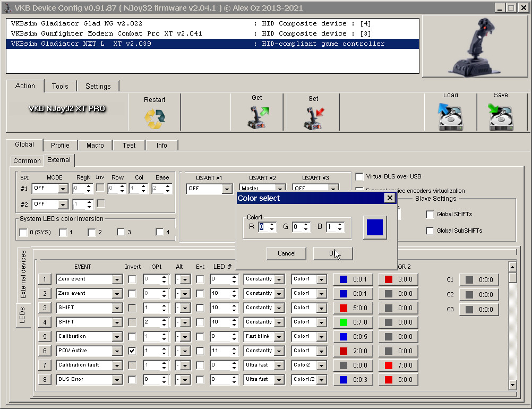Confirm color with the OK button
The height and width of the screenshot is (409, 532).
click(333, 253)
